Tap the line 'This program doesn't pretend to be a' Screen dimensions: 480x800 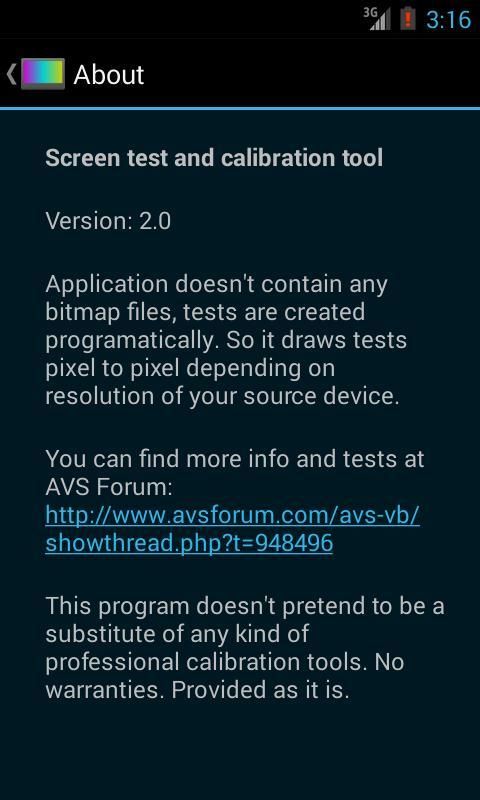tap(245, 606)
